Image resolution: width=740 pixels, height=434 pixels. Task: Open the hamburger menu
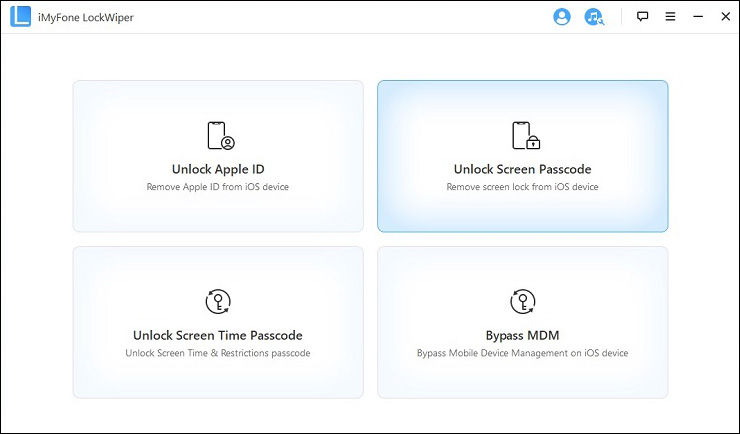pos(670,17)
